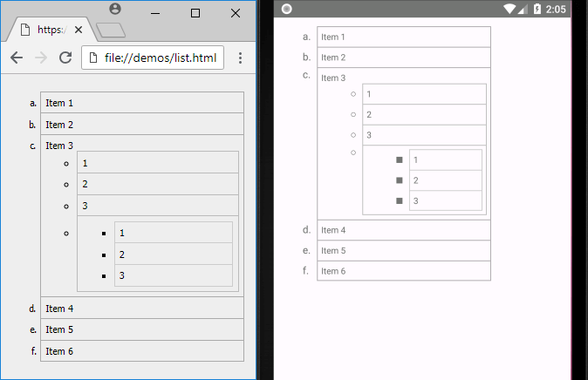Click the circular notification icon on phone
Screen dimensions: 588x380
[x=286, y=9]
